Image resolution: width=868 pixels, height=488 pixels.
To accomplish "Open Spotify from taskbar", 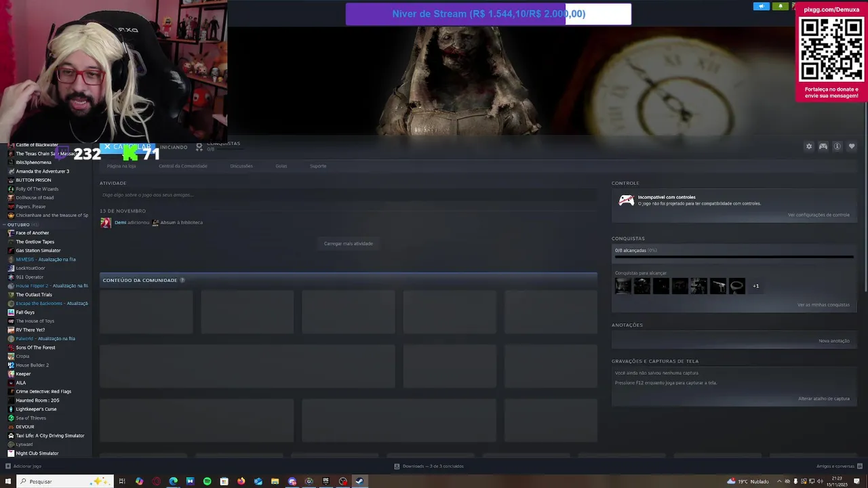I will (207, 481).
